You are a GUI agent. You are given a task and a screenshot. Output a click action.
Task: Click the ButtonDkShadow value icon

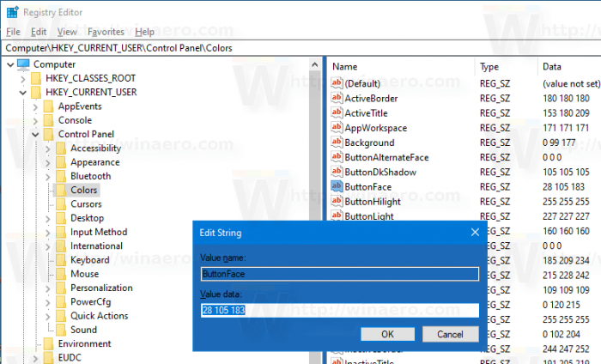click(337, 172)
